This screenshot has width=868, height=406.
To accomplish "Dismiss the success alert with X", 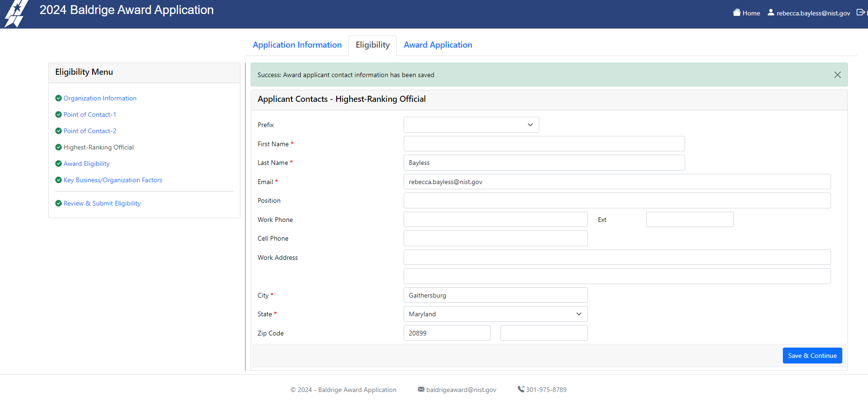I will pos(837,75).
